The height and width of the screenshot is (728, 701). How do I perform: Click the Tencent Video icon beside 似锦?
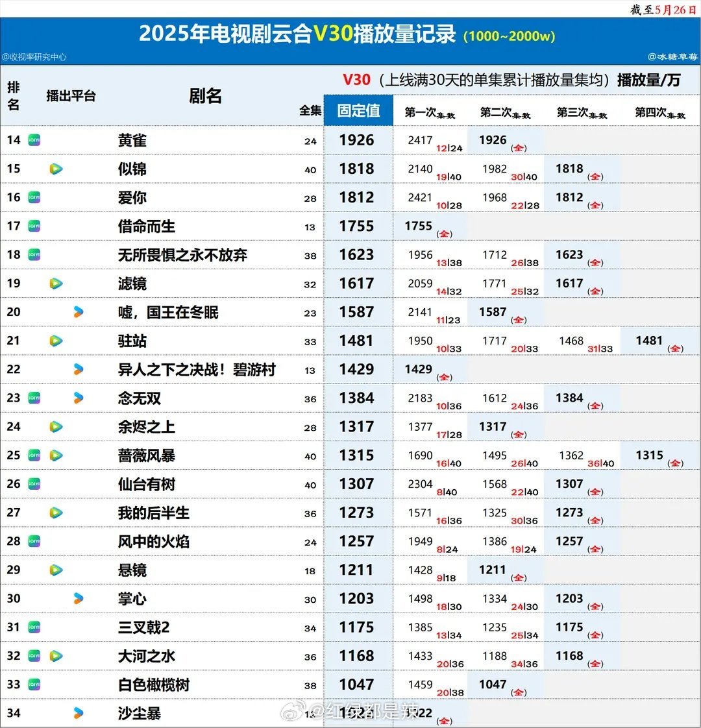[x=56, y=169]
